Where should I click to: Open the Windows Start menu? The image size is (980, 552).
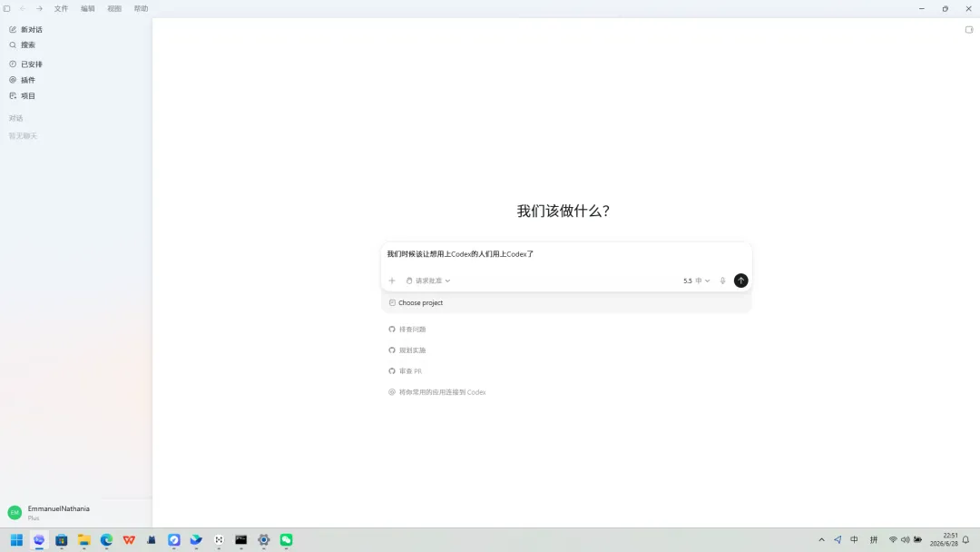click(x=17, y=539)
